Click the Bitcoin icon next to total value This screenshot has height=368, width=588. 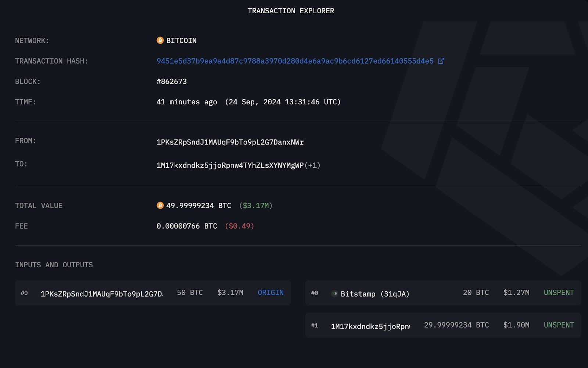(159, 206)
